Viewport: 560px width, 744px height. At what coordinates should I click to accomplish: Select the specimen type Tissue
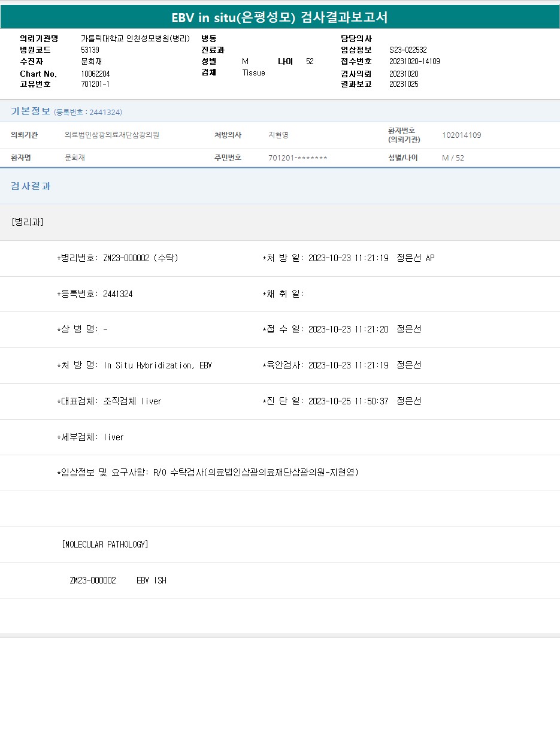pos(253,73)
